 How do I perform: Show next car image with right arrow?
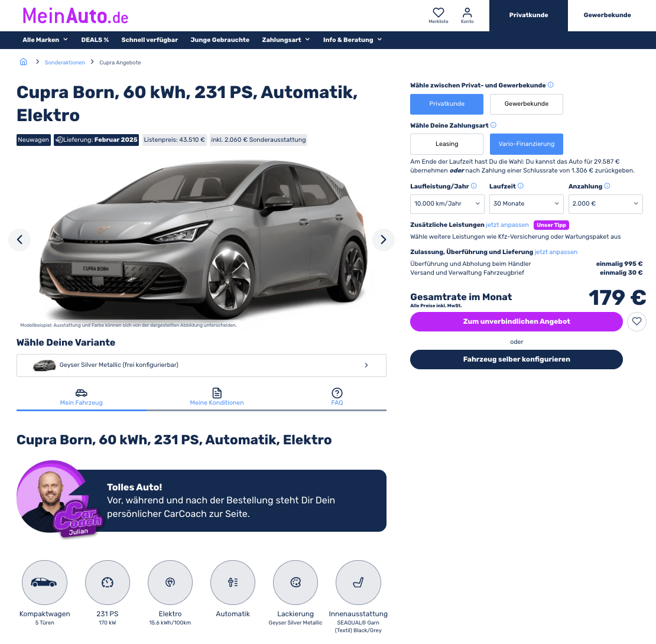pos(383,240)
